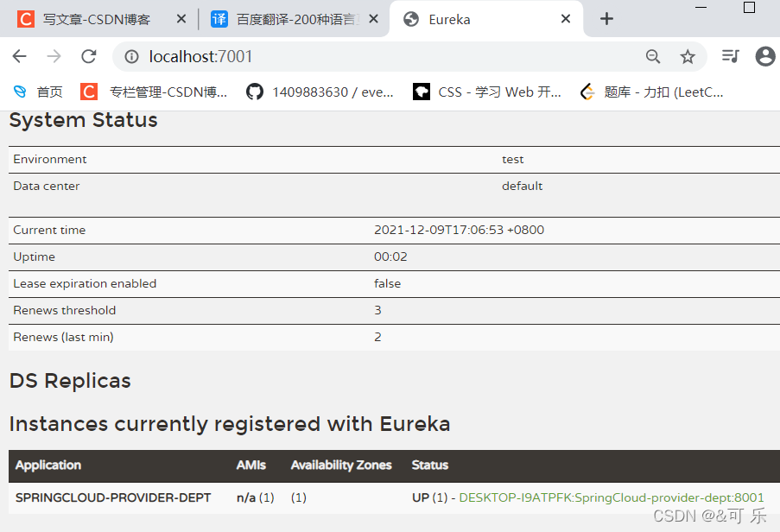Select the n/a (1) AMIs cell
The height and width of the screenshot is (532, 780).
tap(255, 497)
